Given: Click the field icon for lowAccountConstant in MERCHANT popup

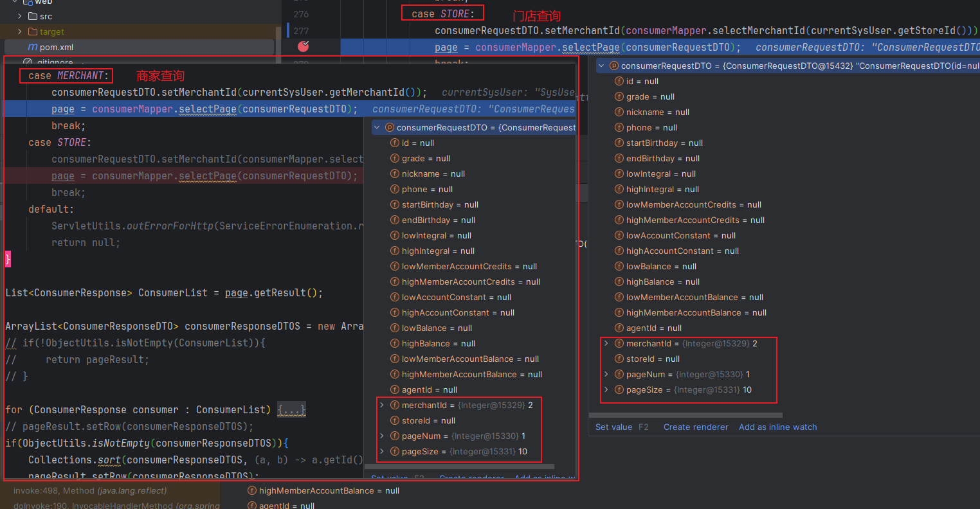Looking at the screenshot, I should click(395, 297).
